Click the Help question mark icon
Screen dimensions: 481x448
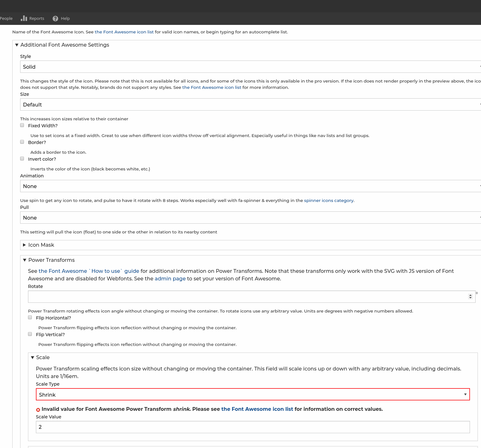click(x=55, y=18)
